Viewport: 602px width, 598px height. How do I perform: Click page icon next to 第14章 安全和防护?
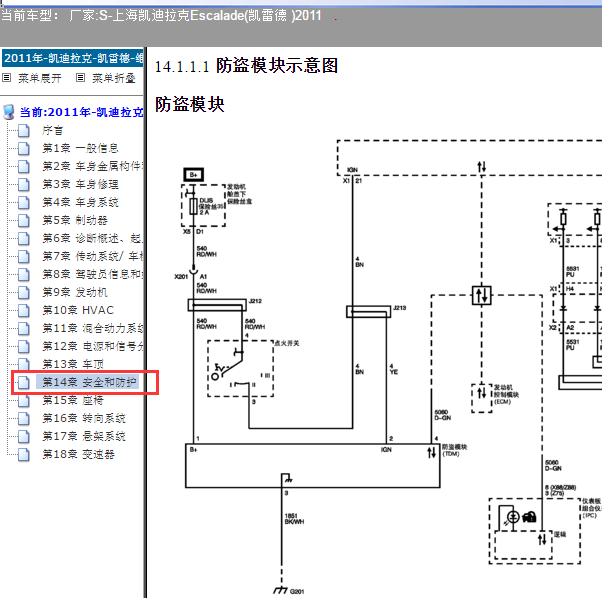[x=24, y=382]
